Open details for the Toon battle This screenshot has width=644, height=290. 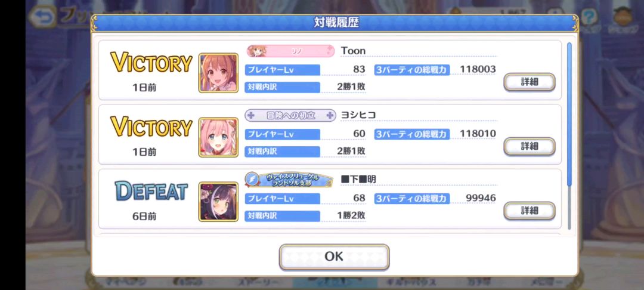click(530, 82)
